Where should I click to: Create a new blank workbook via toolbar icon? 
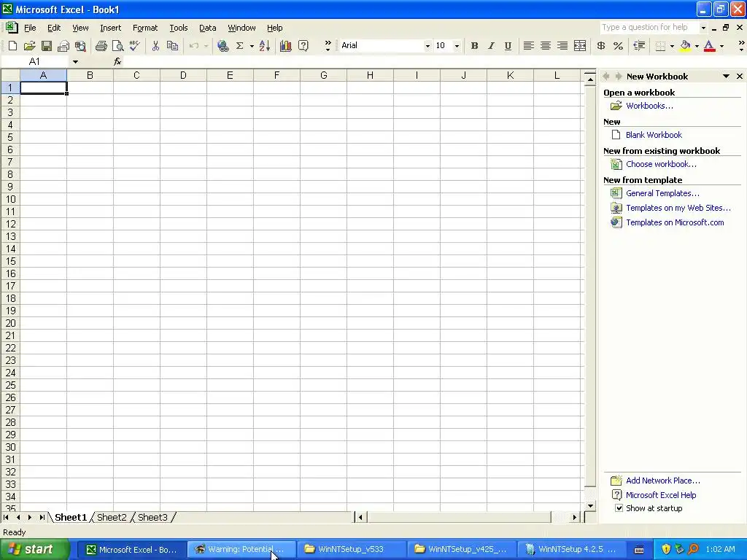pos(13,46)
